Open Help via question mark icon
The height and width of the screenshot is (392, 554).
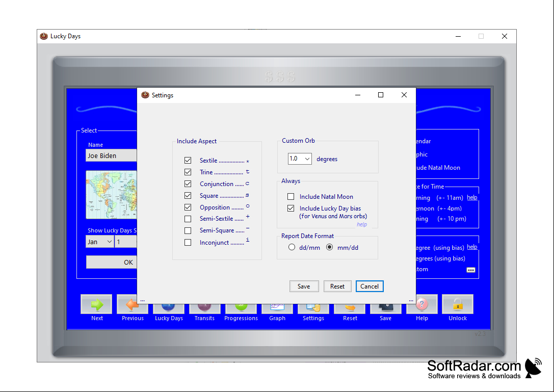coord(422,304)
